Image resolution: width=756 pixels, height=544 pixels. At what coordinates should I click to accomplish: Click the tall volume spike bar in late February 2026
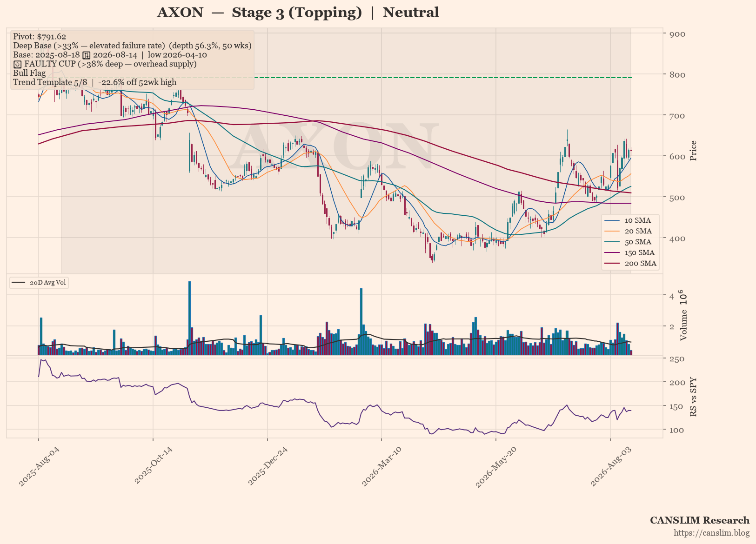click(x=361, y=322)
